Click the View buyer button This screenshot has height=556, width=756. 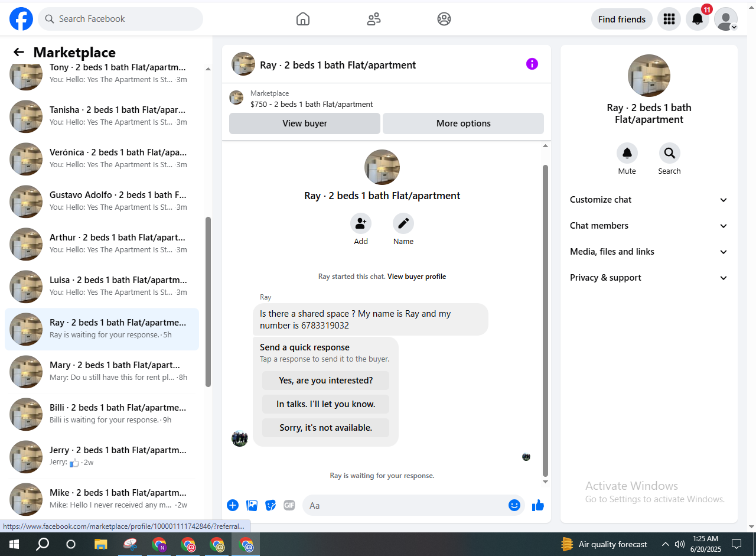tap(305, 123)
